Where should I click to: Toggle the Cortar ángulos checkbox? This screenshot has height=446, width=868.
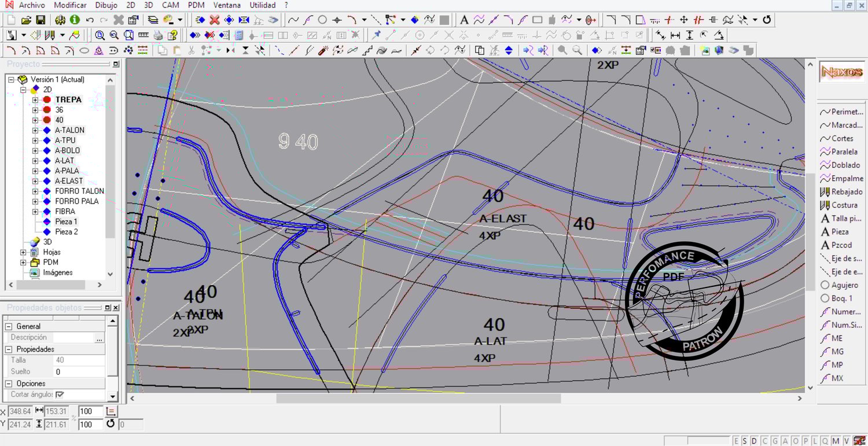point(60,395)
